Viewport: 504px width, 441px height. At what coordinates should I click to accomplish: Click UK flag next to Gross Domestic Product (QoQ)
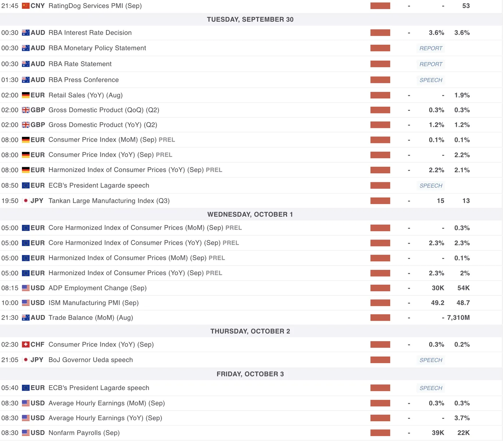(x=26, y=110)
